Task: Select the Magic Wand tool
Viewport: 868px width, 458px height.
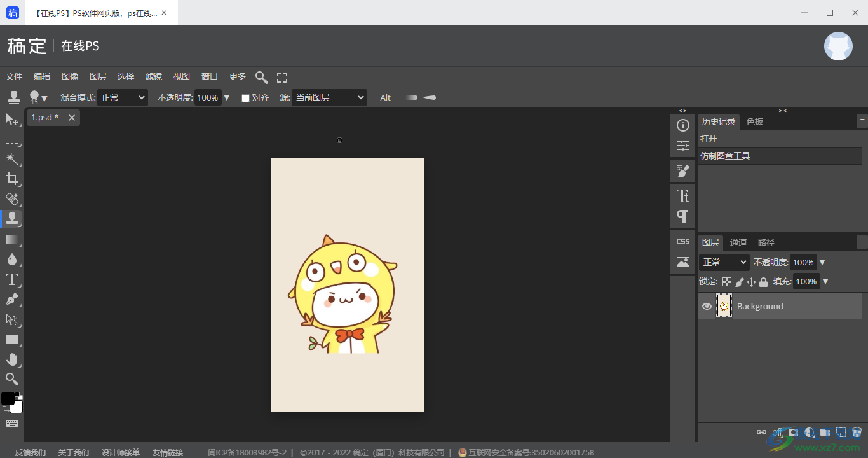Action: tap(12, 158)
